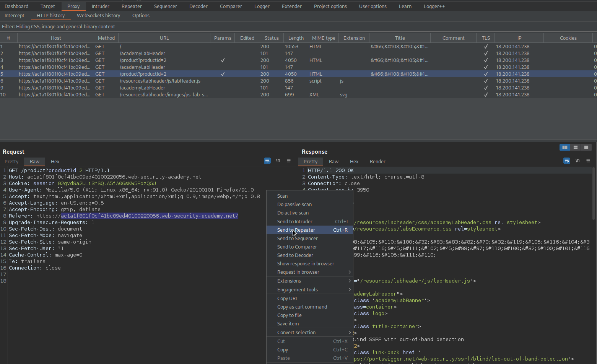Switch Request view to Hex

[x=55, y=162]
